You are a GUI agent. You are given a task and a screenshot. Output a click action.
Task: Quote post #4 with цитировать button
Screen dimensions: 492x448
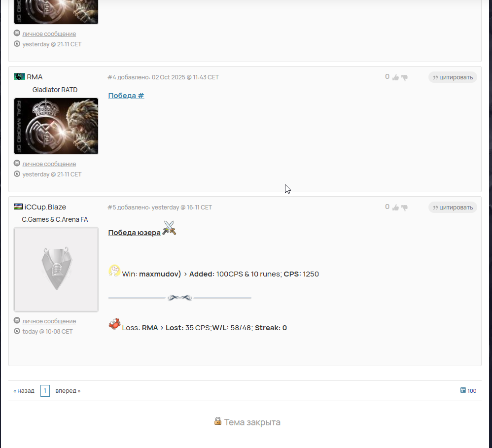pyautogui.click(x=453, y=77)
